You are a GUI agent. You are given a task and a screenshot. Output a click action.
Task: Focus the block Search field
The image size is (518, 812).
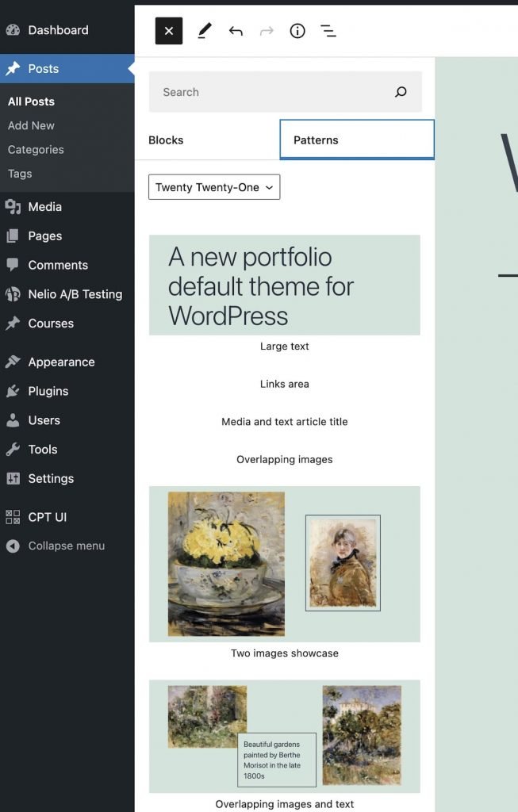pyautogui.click(x=286, y=92)
